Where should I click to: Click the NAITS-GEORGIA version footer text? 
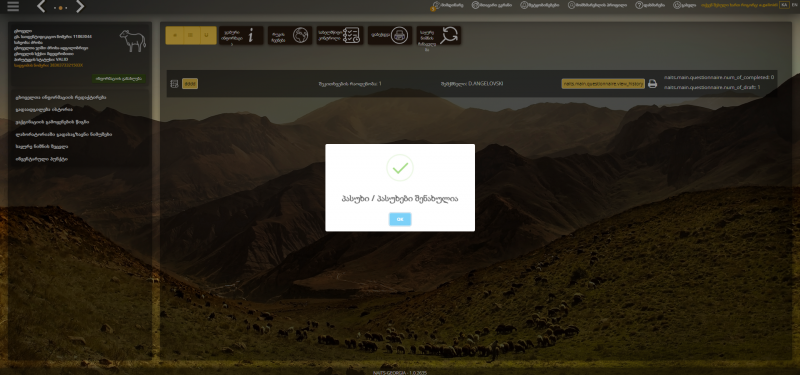(x=400, y=372)
